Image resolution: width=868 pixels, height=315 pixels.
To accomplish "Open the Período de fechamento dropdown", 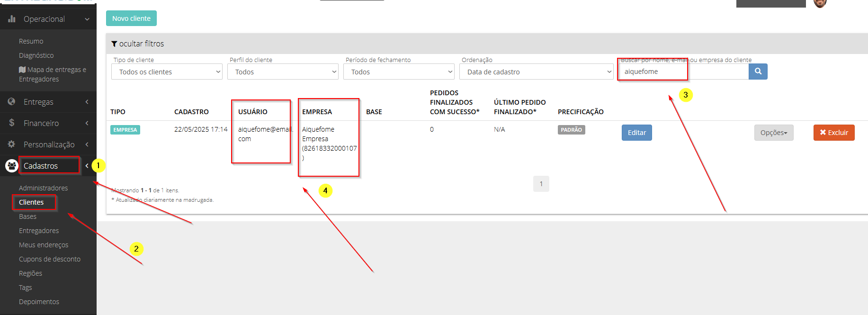I will tap(399, 72).
